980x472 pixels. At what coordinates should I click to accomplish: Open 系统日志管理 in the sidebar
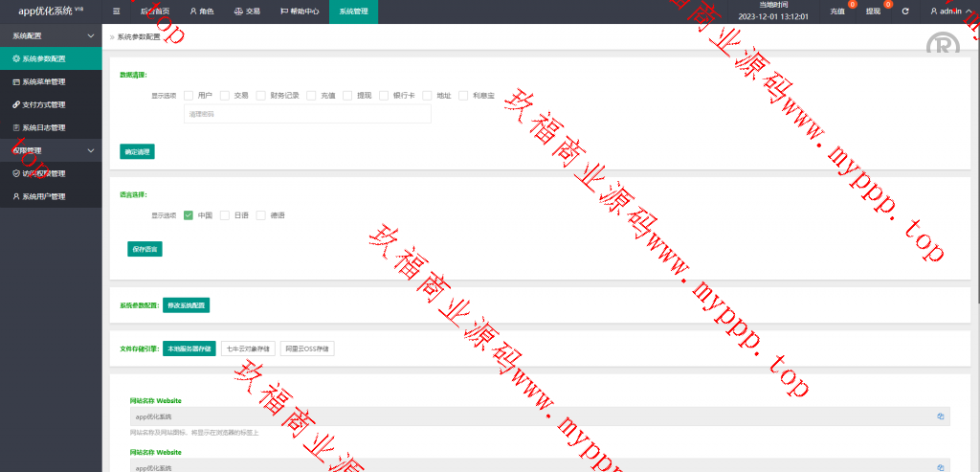point(43,127)
